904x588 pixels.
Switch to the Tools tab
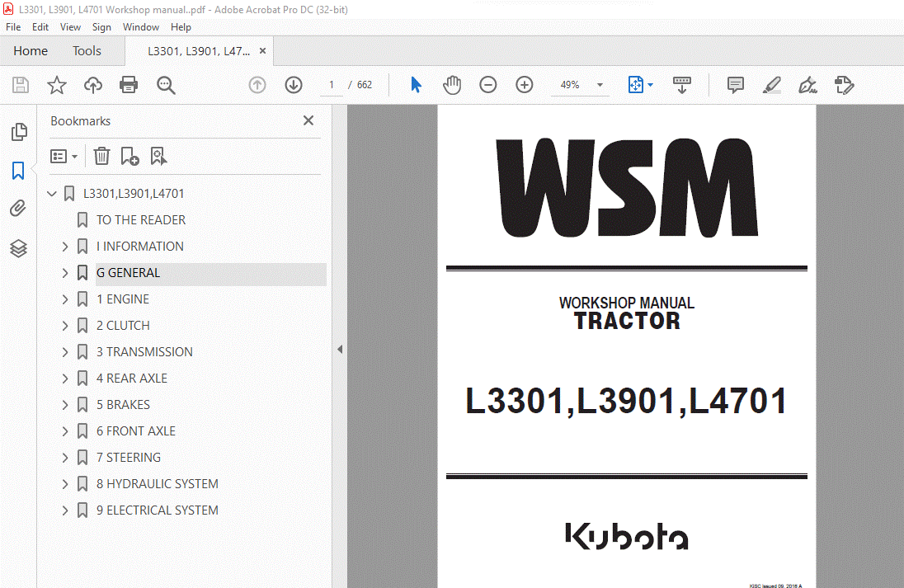pos(87,51)
